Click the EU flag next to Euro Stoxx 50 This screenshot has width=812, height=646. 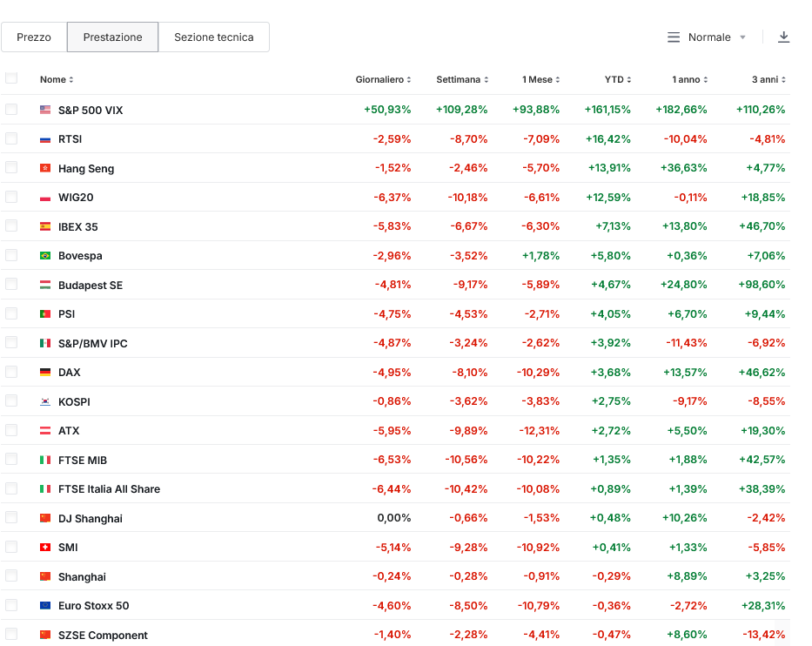[45, 606]
